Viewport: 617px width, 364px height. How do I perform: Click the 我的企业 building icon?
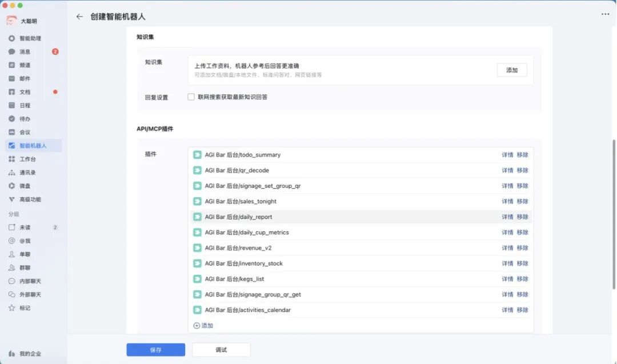pyautogui.click(x=12, y=353)
